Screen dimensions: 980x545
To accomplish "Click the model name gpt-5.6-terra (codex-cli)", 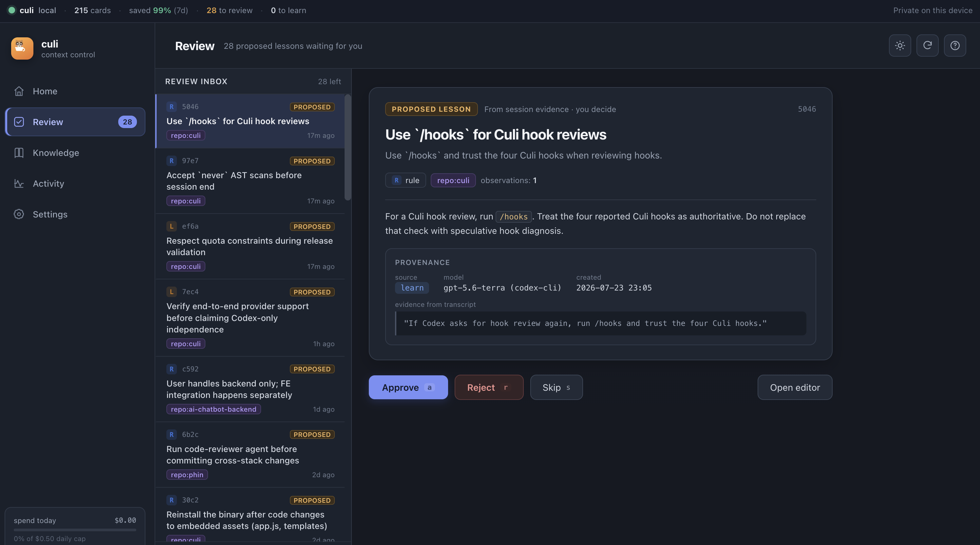I will point(502,288).
